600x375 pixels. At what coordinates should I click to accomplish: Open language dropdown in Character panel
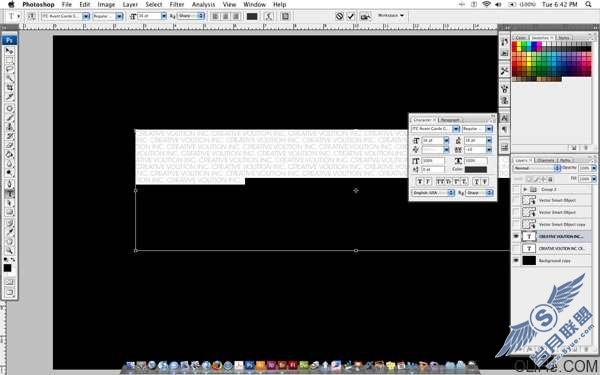[433, 193]
